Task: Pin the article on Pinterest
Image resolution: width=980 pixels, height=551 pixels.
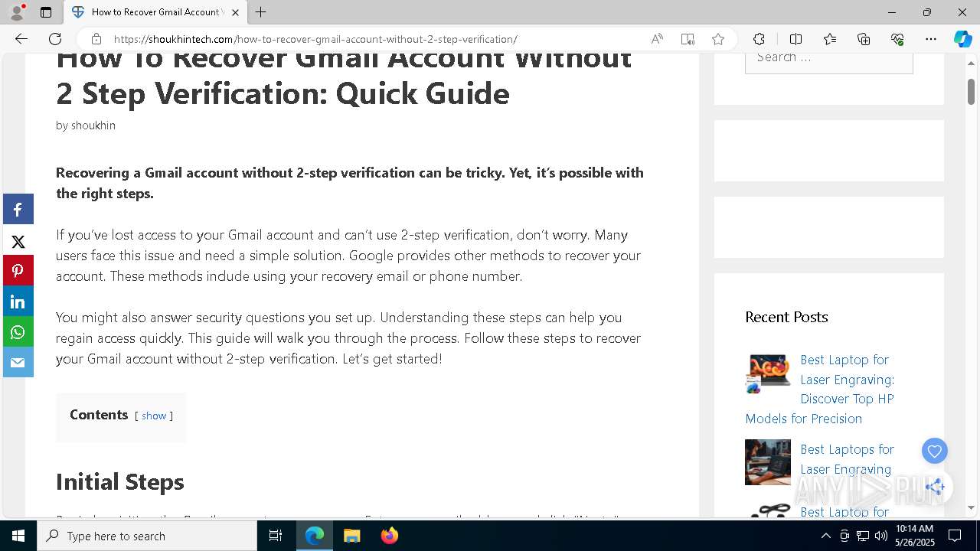Action: pyautogui.click(x=18, y=271)
